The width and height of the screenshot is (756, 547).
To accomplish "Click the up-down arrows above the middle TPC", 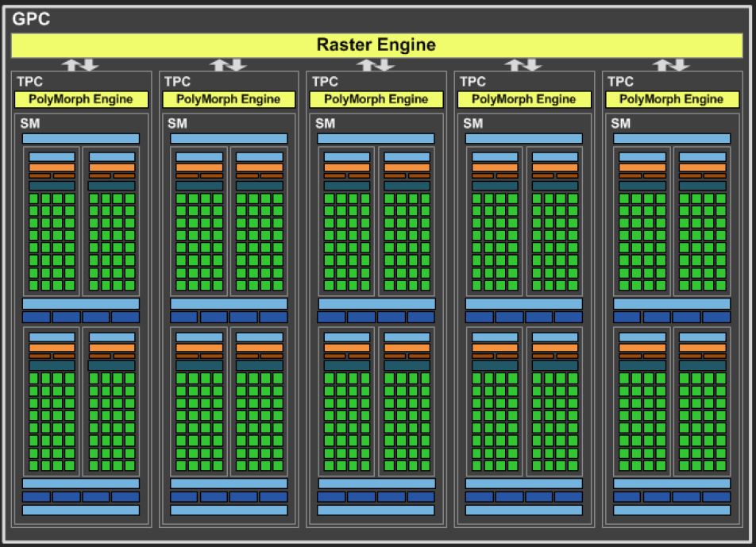I will click(x=376, y=65).
